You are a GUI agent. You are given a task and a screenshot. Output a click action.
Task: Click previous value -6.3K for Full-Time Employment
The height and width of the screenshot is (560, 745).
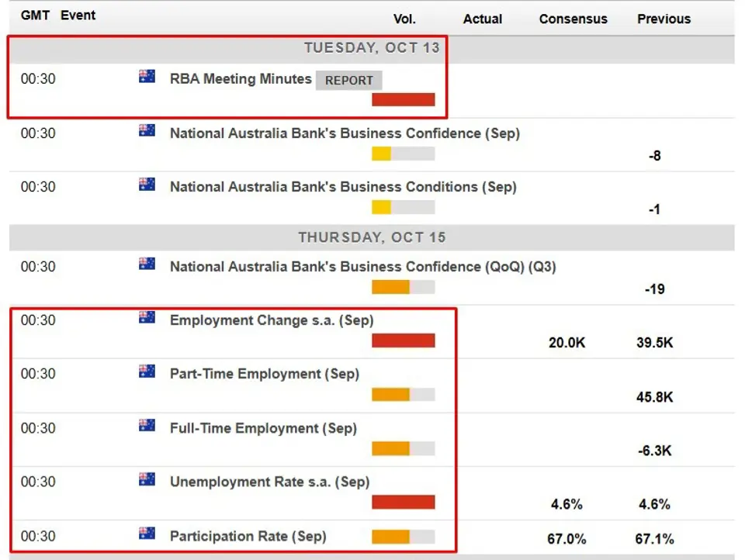click(x=655, y=451)
